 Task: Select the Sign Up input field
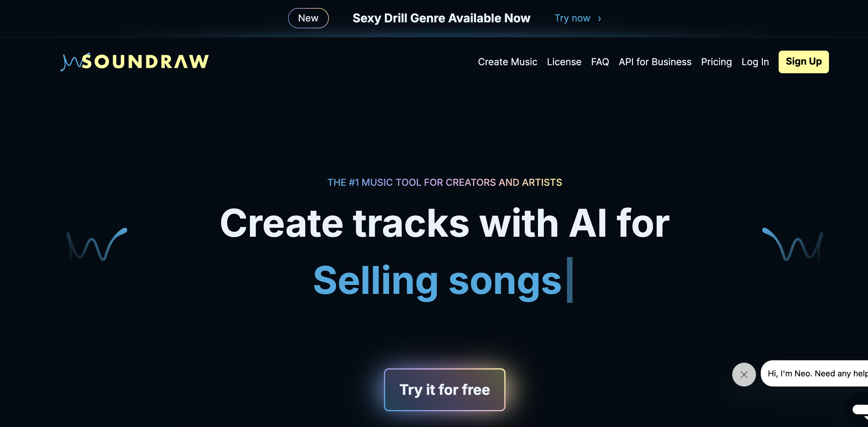point(804,61)
